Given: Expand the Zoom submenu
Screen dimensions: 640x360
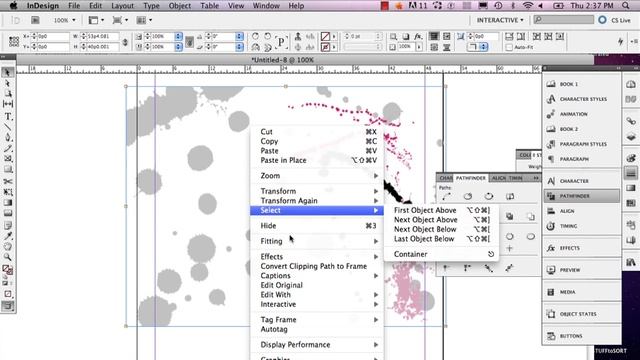Looking at the screenshot, I should 317,176.
